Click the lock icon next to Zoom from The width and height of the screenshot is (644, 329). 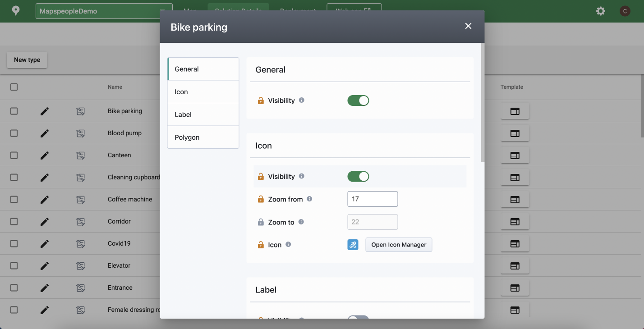tap(261, 199)
